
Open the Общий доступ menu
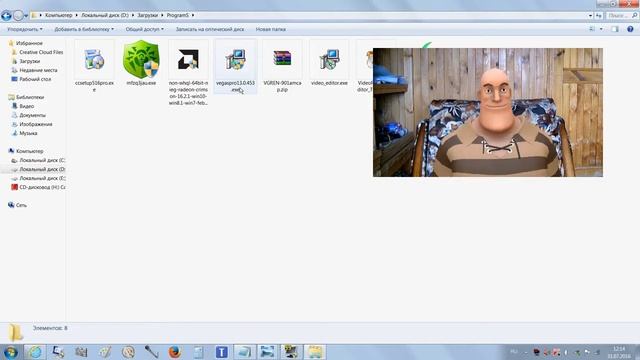coord(144,29)
